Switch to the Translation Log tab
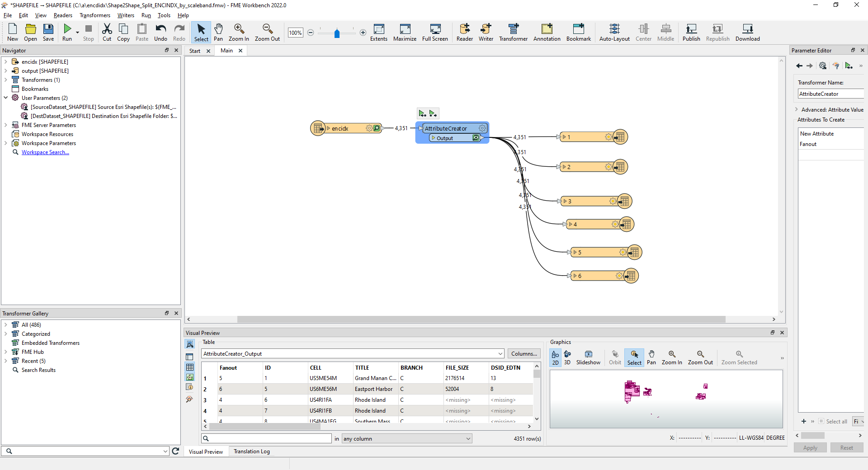 [x=252, y=451]
